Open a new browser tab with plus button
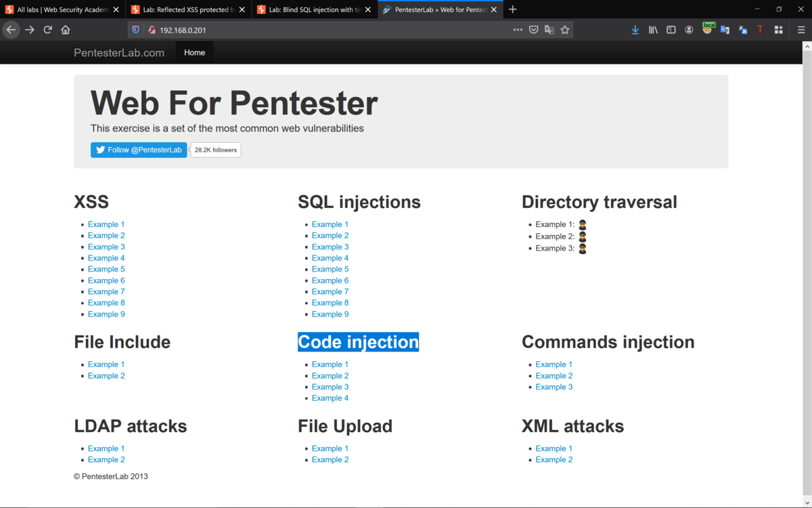Screen dimensions: 812x508 (x=513, y=9)
